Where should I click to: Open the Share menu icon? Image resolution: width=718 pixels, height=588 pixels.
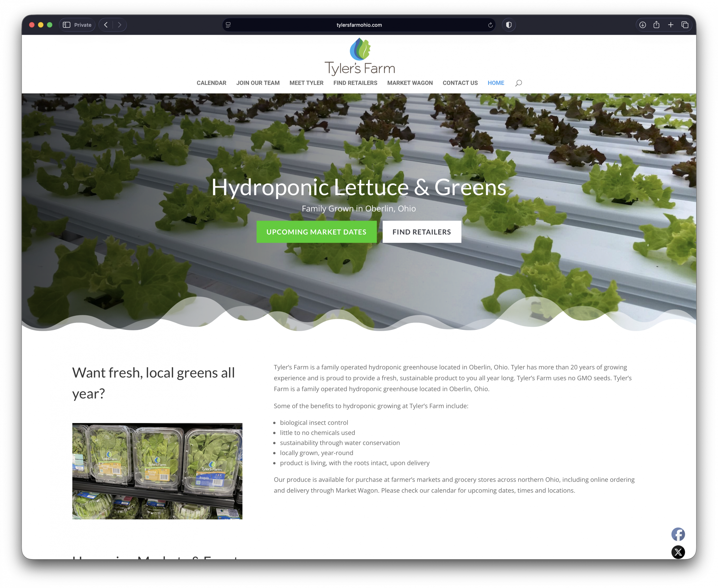pos(656,25)
